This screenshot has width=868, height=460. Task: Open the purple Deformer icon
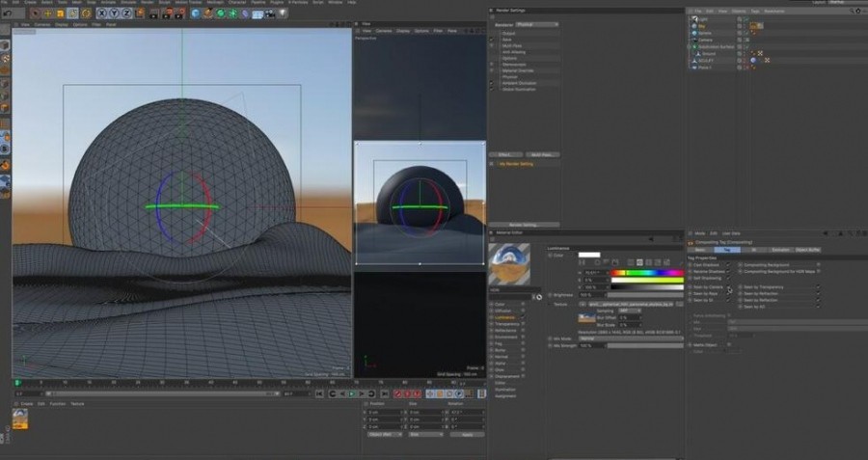[x=245, y=14]
